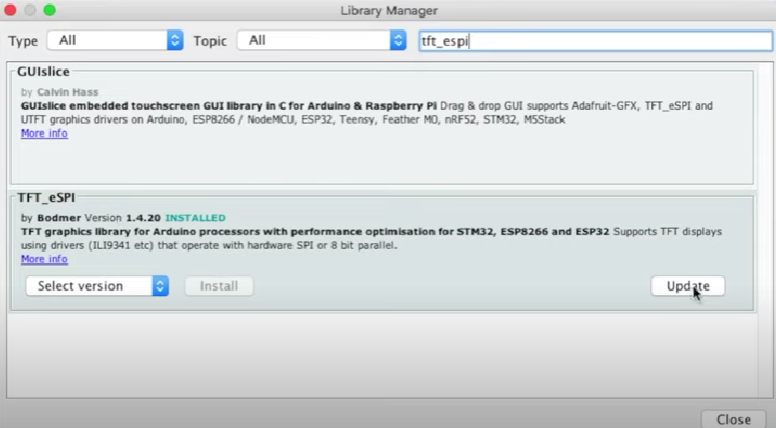The image size is (776, 428).
Task: Click author name Bodmer in TFT_eSPI entry
Action: pos(56,218)
